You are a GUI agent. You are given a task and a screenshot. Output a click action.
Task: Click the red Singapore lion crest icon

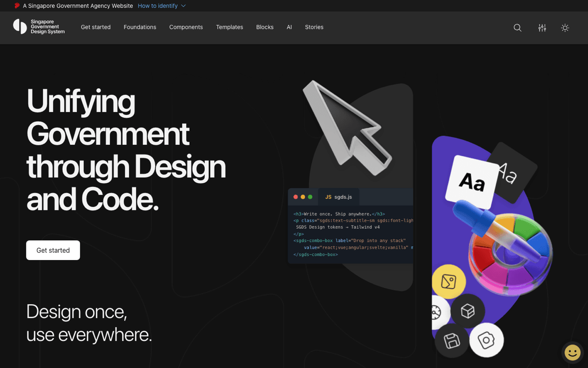[x=17, y=6]
